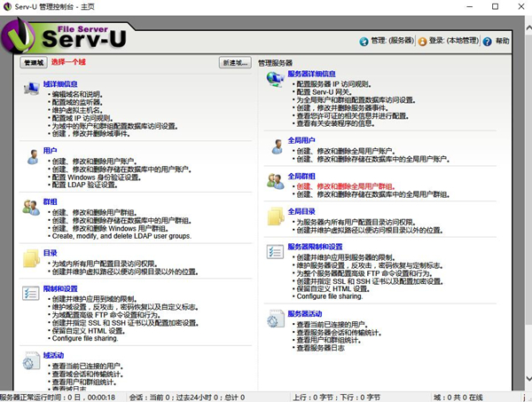Click the Serv-U title bar app icon
The image size is (532, 402).
point(7,6)
